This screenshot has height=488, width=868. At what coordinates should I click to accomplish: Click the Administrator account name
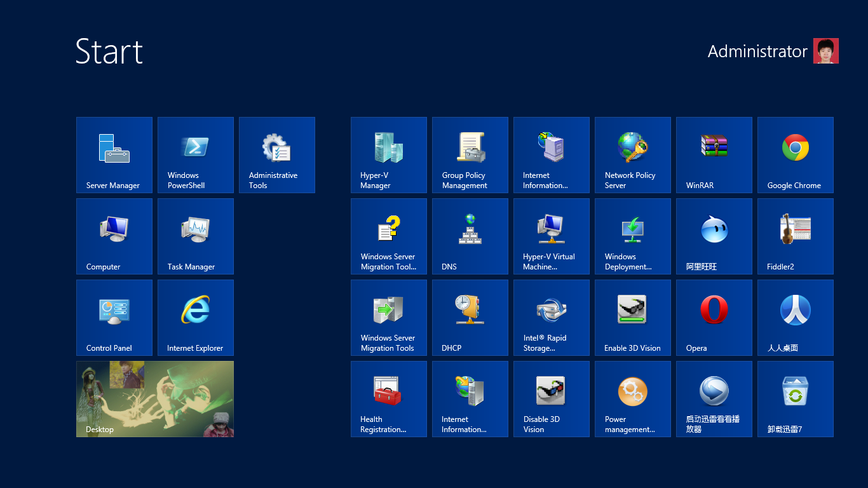tap(757, 51)
